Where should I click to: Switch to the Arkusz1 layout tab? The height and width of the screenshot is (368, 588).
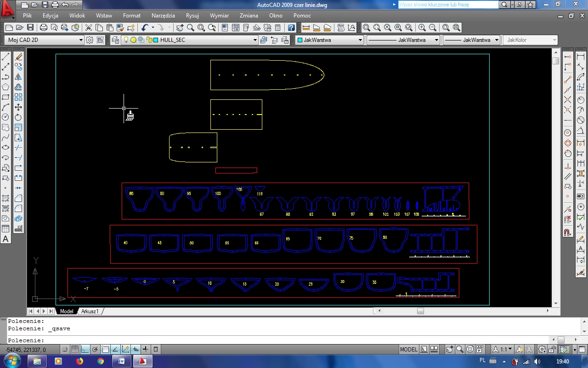[90, 311]
